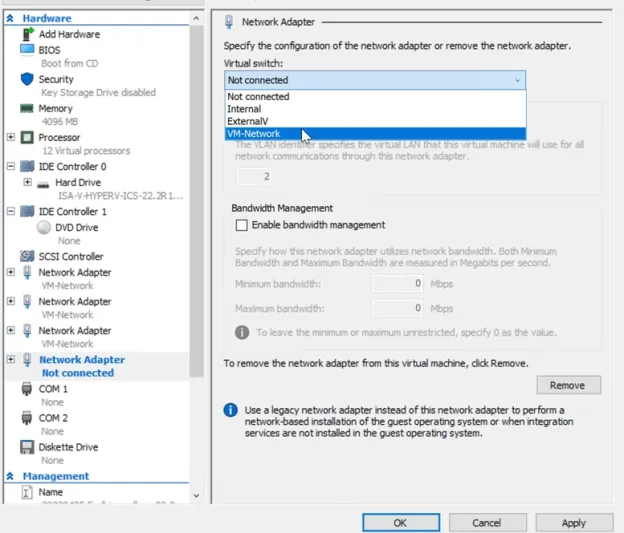624x533 pixels.
Task: Click the Remove button
Action: tap(569, 385)
